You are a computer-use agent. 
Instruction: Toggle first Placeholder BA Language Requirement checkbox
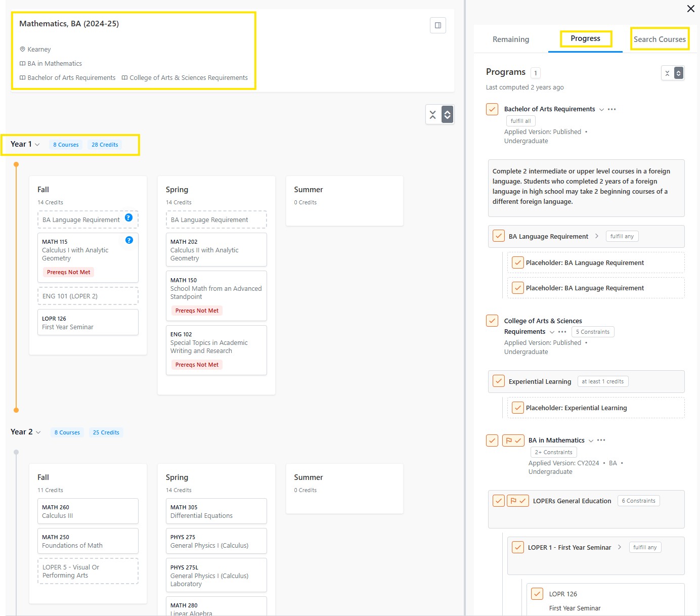518,262
